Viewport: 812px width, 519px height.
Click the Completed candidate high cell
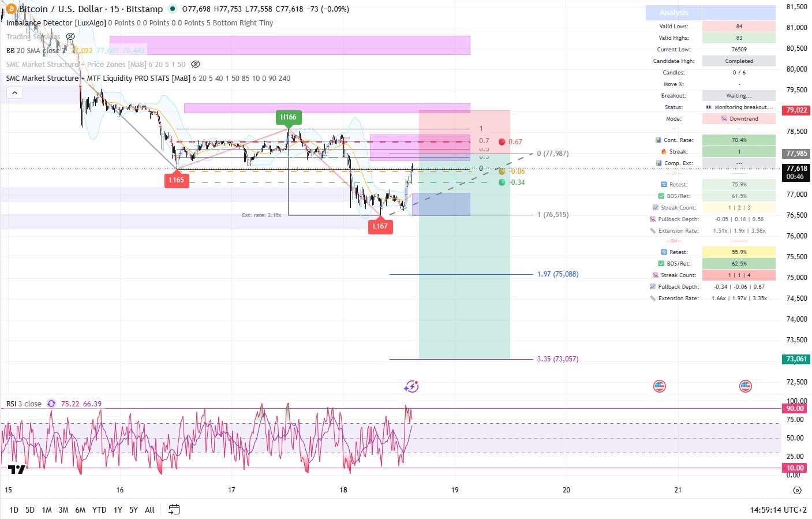[739, 61]
